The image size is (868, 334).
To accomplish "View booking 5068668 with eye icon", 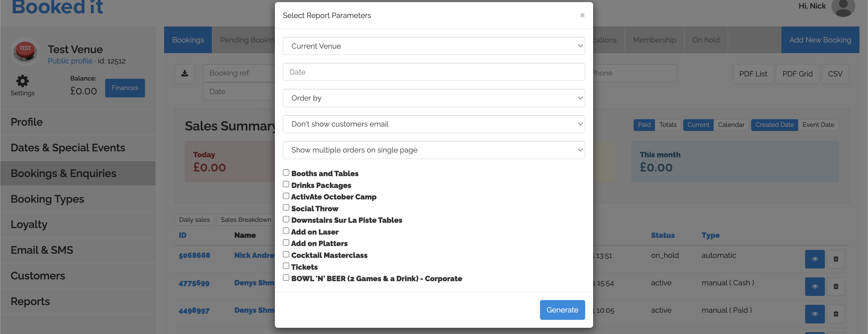I will tap(815, 259).
